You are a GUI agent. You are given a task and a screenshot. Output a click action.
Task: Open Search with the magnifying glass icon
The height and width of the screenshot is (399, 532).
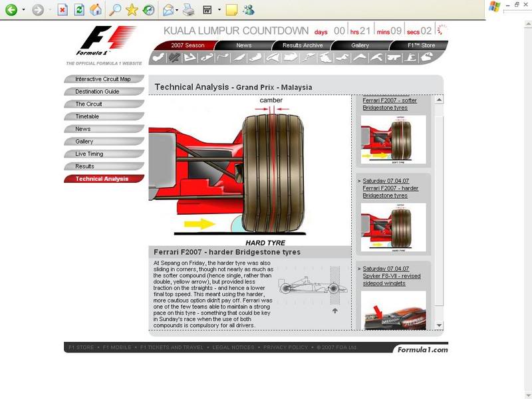tap(115, 10)
